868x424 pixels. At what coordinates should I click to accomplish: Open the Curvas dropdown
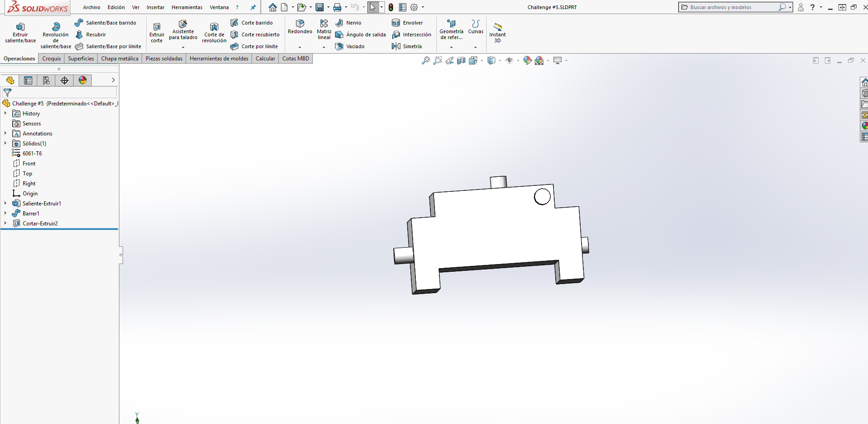tap(475, 47)
